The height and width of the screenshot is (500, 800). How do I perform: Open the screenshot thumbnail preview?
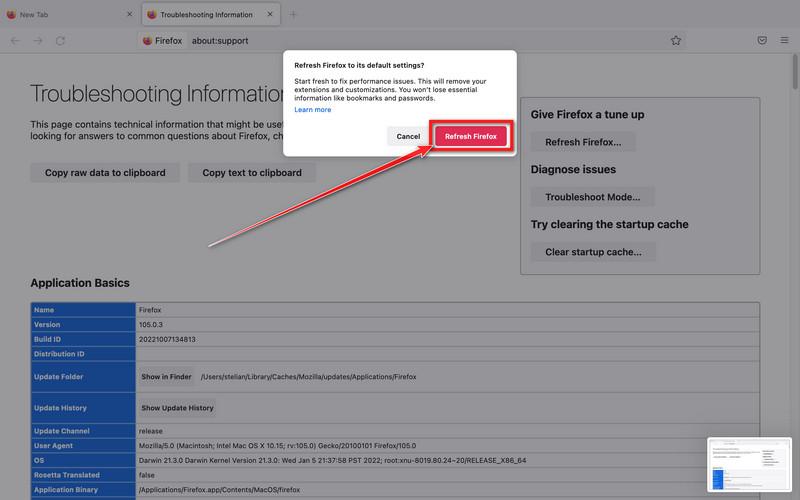(x=749, y=465)
